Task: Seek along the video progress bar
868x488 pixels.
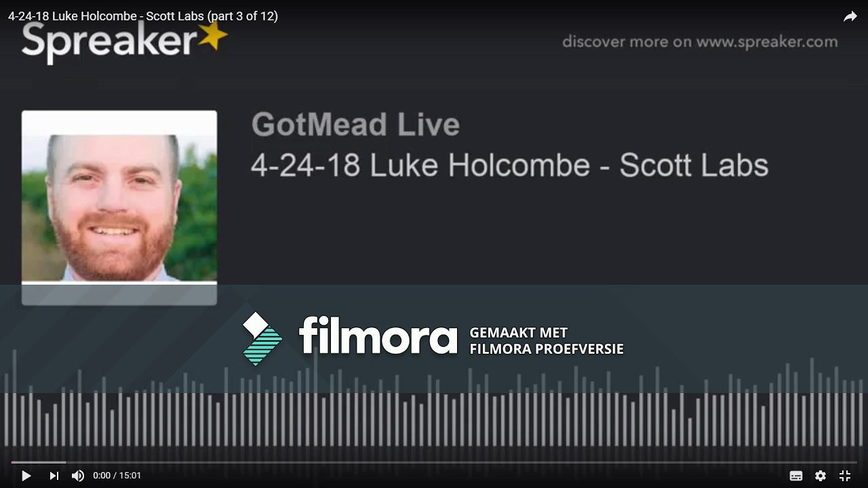Action: coord(434,462)
